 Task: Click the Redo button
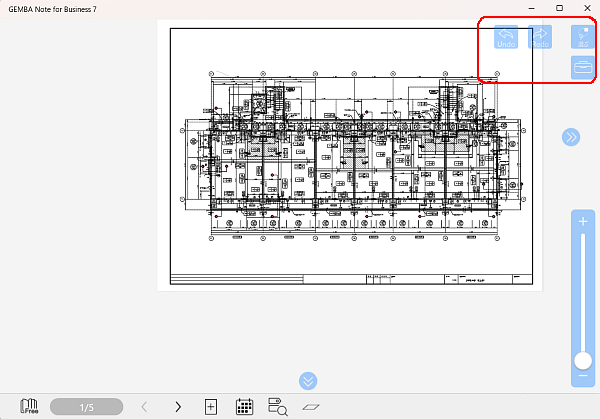point(540,37)
